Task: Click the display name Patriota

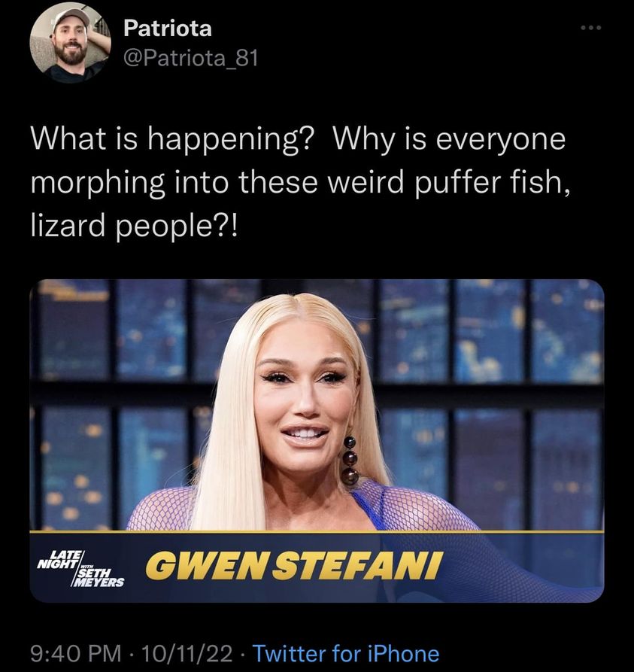Action: 168,29
